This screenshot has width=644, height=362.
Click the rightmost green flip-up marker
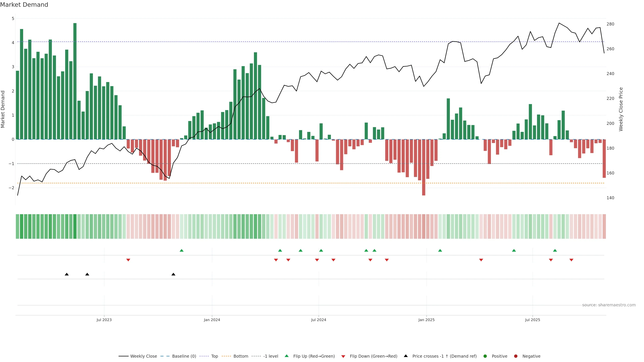[x=555, y=250]
